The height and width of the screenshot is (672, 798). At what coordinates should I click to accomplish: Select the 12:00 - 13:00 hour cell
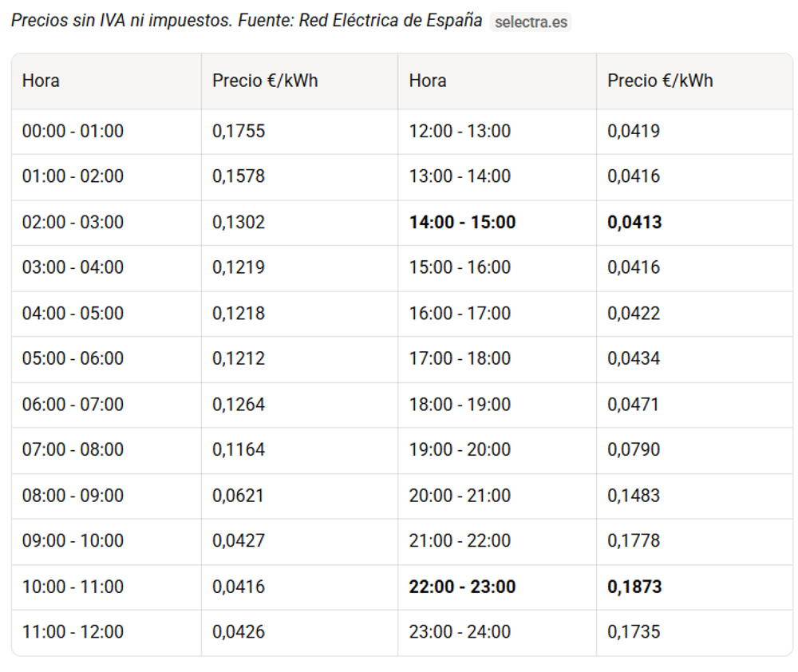460,131
